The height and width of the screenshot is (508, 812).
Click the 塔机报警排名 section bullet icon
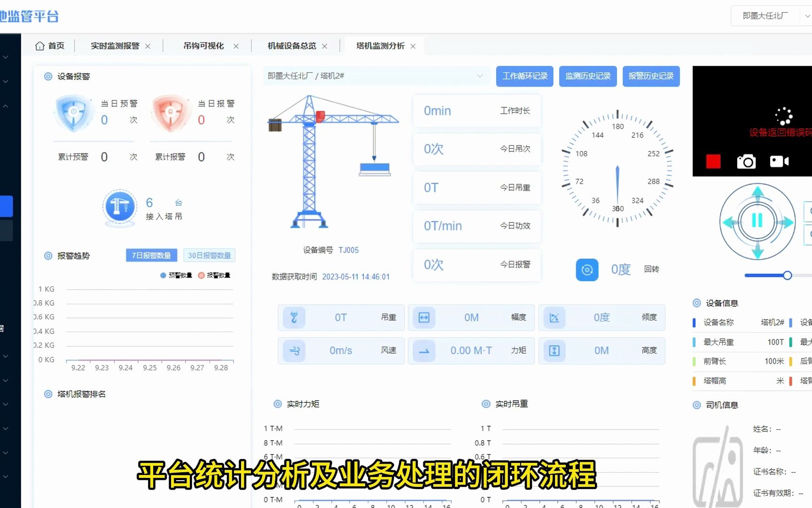coord(48,394)
